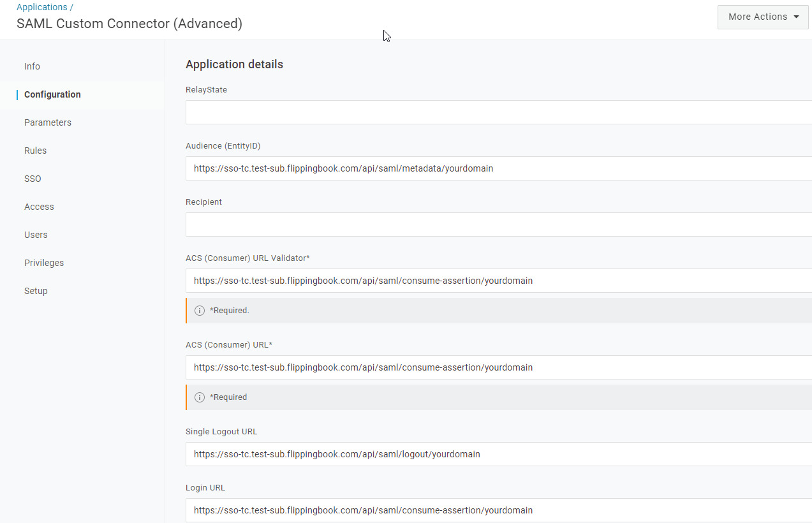Focus the Audience (EntityID) field

498,168
